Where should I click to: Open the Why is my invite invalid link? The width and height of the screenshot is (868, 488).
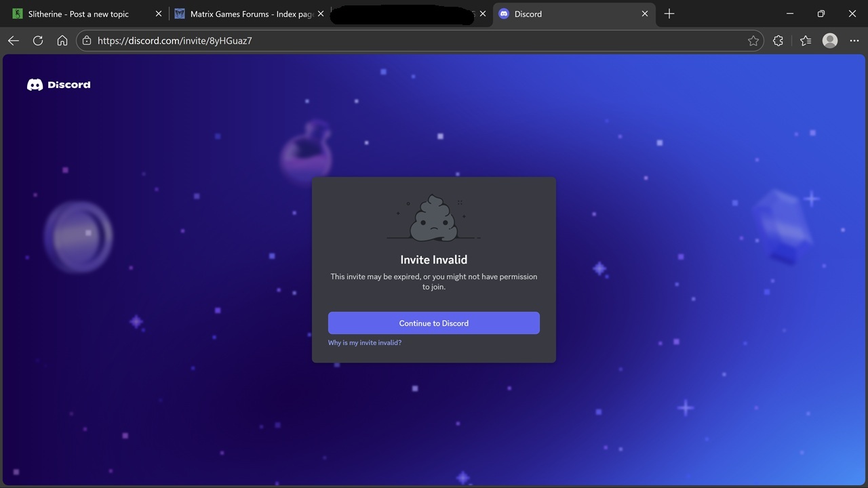click(x=365, y=343)
